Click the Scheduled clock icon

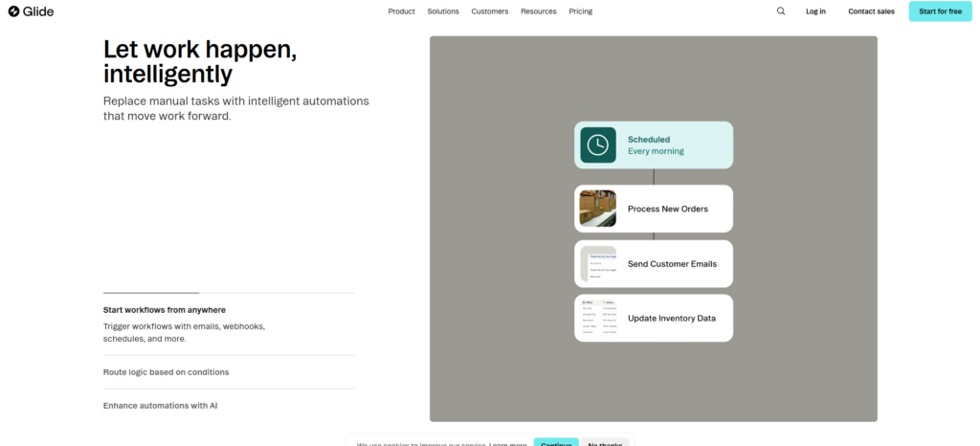pyautogui.click(x=598, y=145)
